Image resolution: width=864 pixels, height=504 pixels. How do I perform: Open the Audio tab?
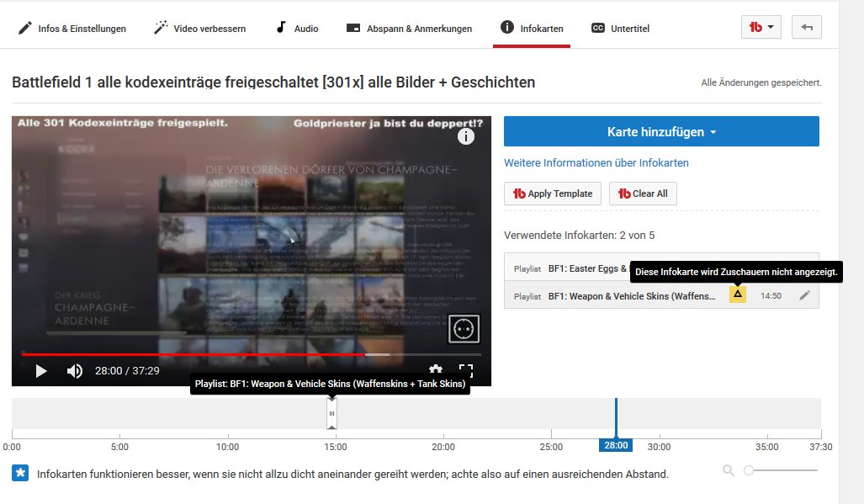click(297, 28)
